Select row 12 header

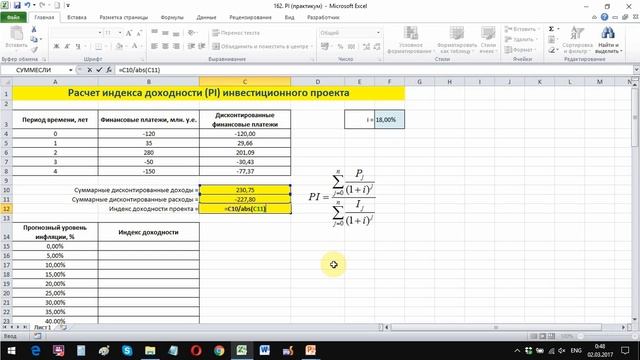6,209
